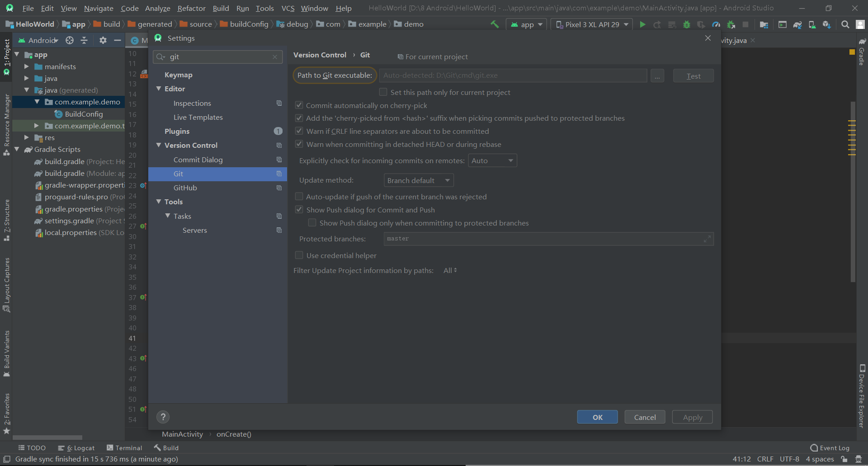The width and height of the screenshot is (868, 466).
Task: Open the TODO tool window tab
Action: (x=32, y=448)
